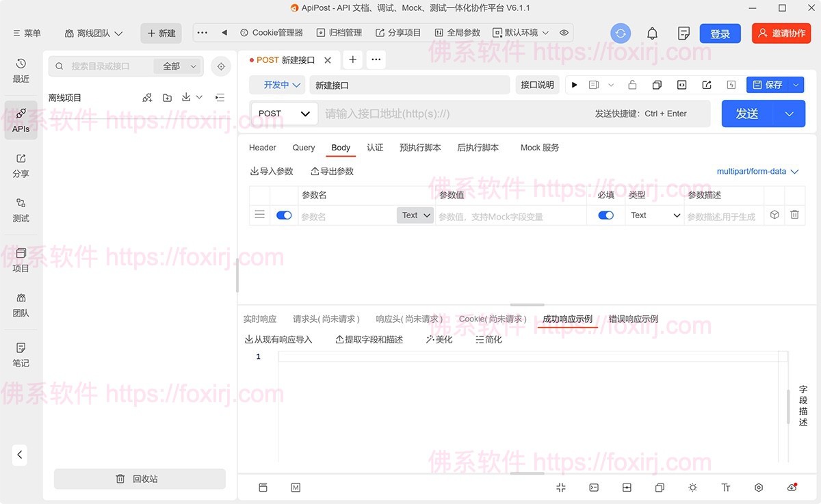Open the 开发中 status dropdown

pyautogui.click(x=276, y=85)
